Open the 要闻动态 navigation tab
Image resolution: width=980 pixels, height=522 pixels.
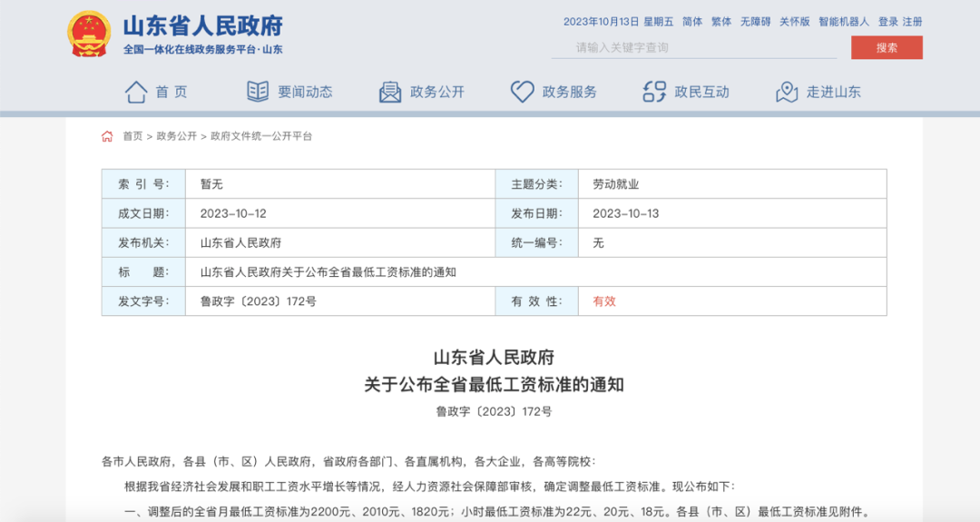[x=305, y=92]
